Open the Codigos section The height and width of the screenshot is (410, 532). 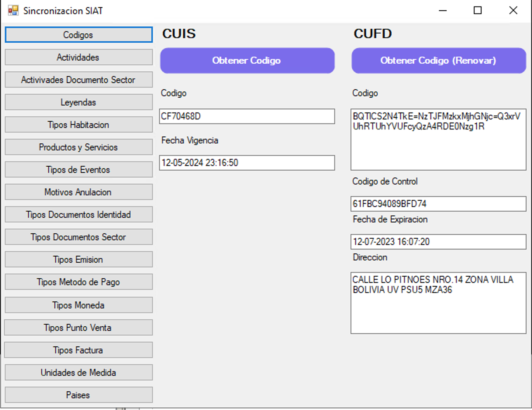tap(78, 35)
